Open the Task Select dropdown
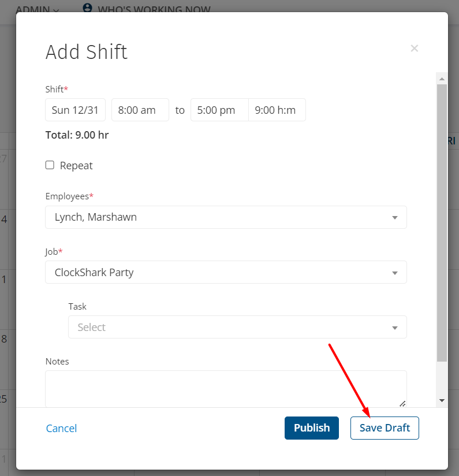 click(237, 327)
